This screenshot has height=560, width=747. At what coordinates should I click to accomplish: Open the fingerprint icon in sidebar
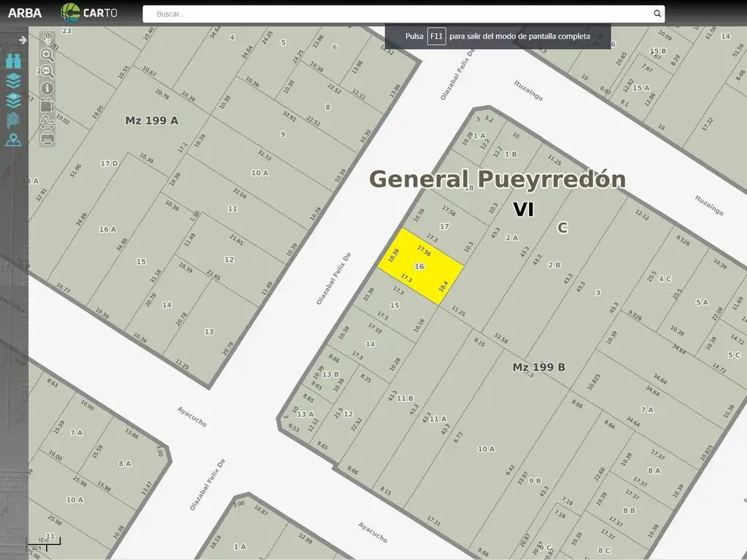[14, 120]
